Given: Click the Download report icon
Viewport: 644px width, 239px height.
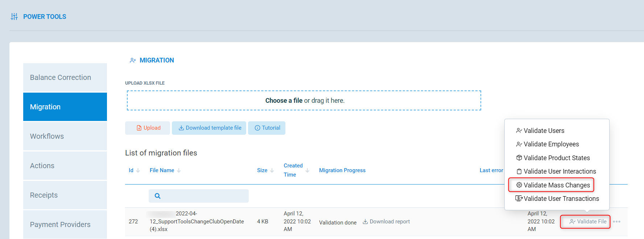Looking at the screenshot, I should click(365, 222).
